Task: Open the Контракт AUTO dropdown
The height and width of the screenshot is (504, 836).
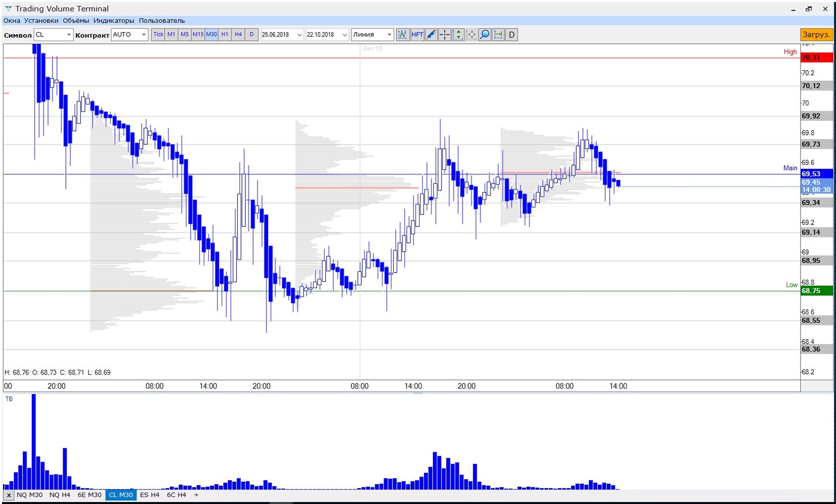Action: pyautogui.click(x=129, y=34)
